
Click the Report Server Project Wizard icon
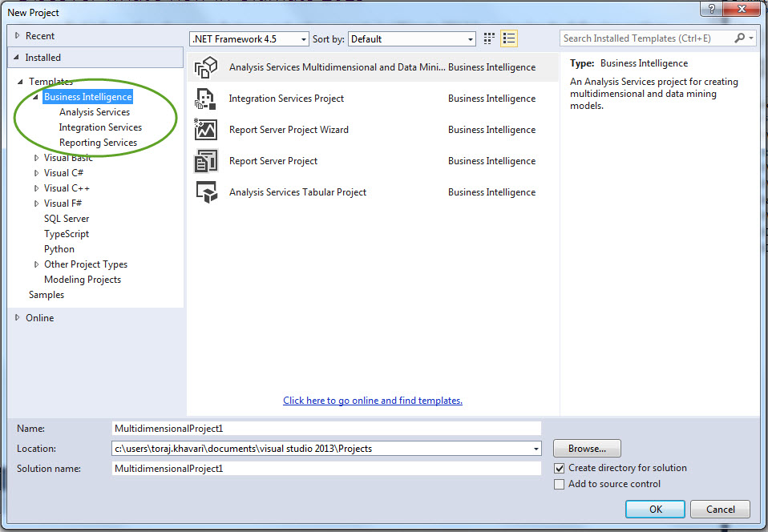click(206, 130)
